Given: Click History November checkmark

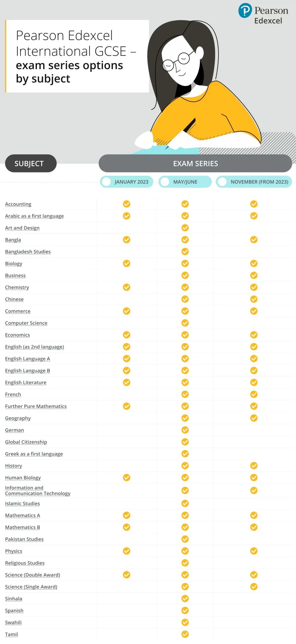Looking at the screenshot, I should pyautogui.click(x=254, y=465).
